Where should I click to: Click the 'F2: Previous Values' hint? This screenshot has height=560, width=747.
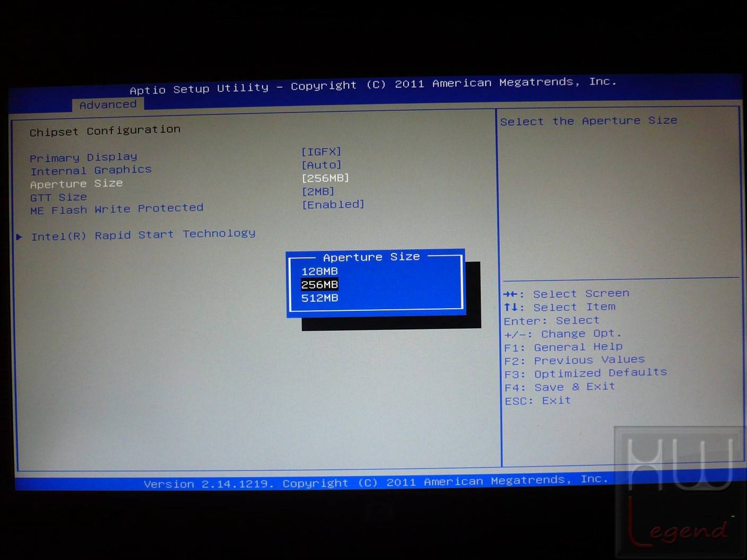(575, 361)
